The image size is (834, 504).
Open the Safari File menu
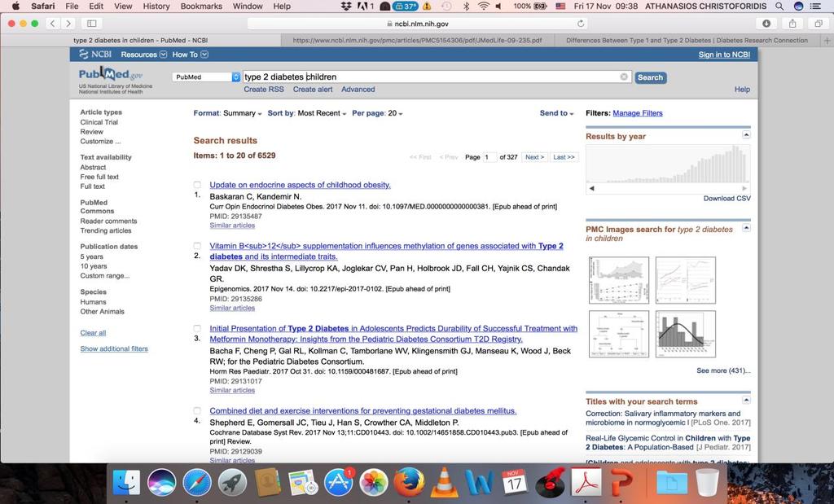coord(72,7)
